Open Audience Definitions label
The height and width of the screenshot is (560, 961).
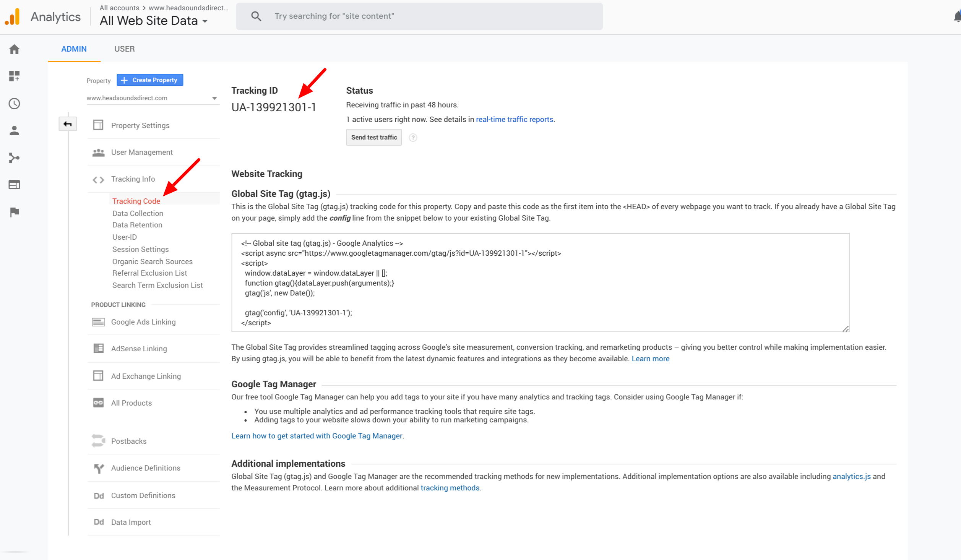146,468
